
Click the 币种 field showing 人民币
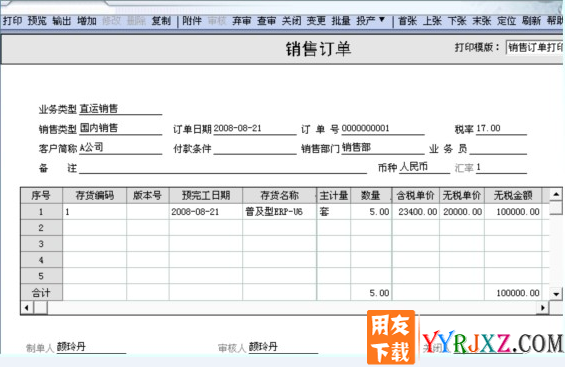click(x=424, y=167)
